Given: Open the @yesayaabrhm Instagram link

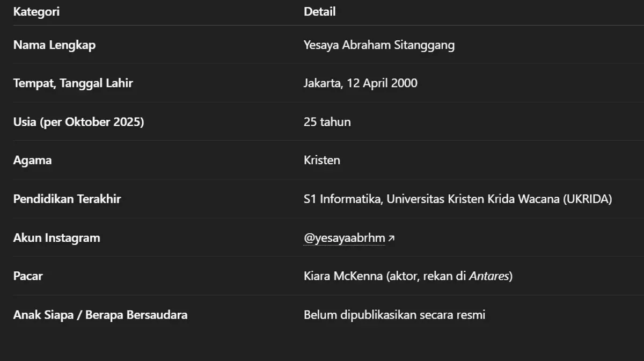Looking at the screenshot, I should (x=344, y=237).
